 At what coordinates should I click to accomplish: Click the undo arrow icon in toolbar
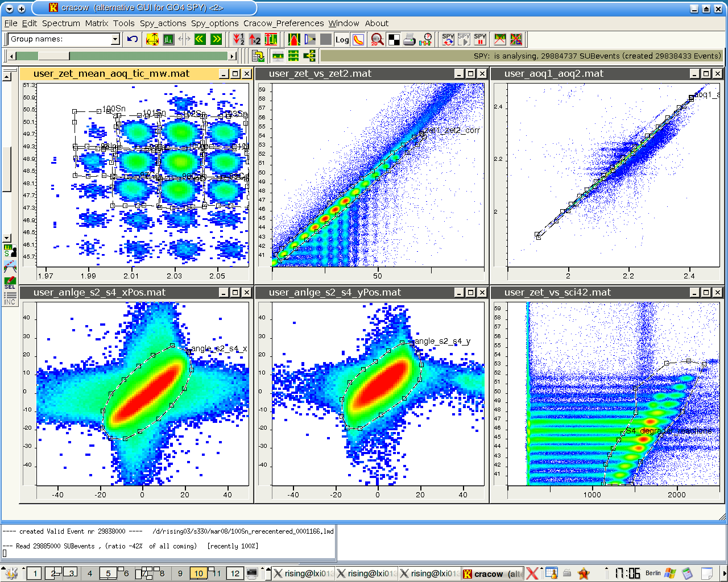tap(133, 39)
